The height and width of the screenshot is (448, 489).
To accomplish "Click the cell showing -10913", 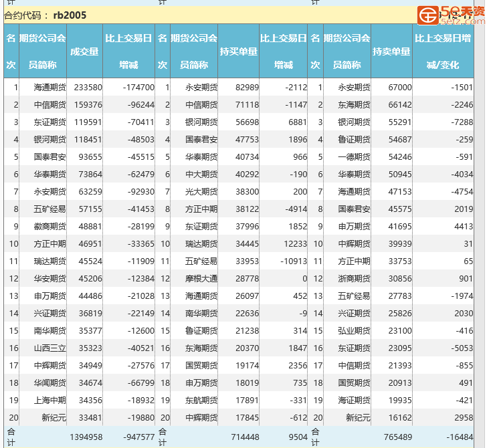I will pos(294,261).
